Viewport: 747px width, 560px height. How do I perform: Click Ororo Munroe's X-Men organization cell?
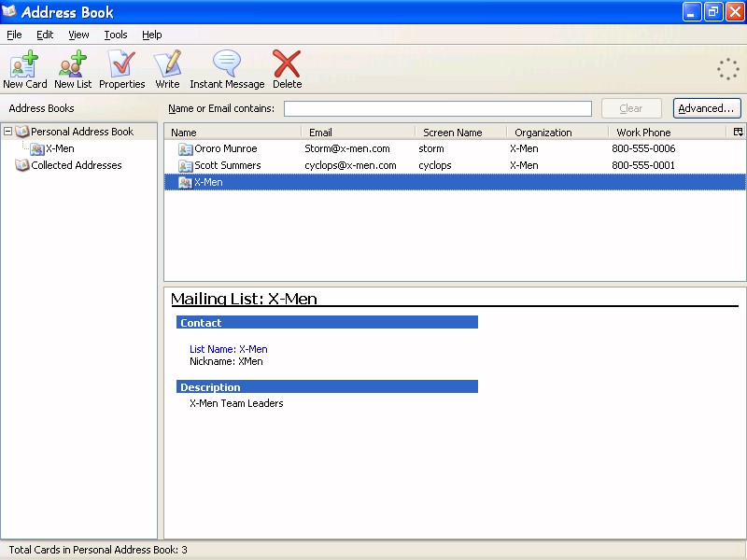point(524,148)
